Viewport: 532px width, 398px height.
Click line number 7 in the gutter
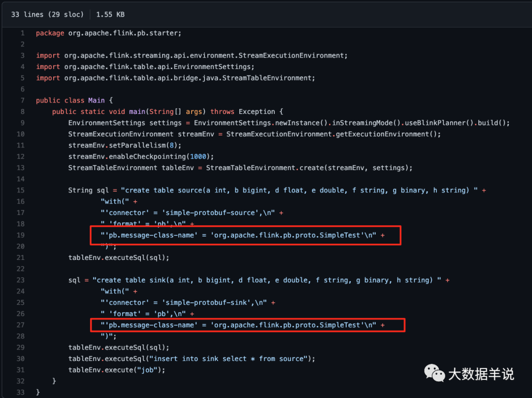[22, 101]
